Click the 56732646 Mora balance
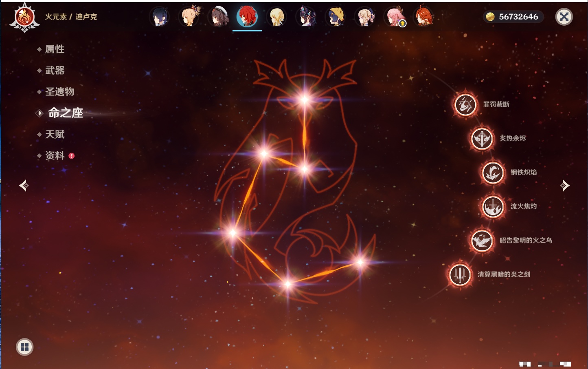 coord(518,17)
